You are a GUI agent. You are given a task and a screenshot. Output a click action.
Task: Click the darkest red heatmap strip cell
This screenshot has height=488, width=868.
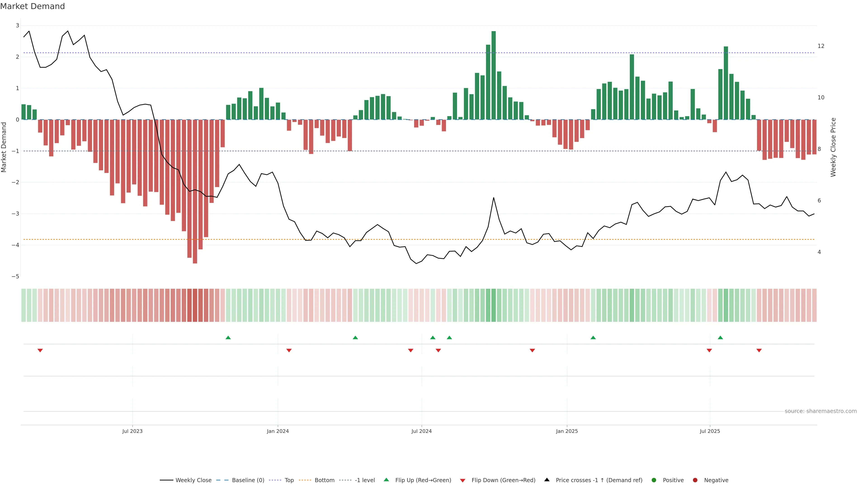(195, 305)
